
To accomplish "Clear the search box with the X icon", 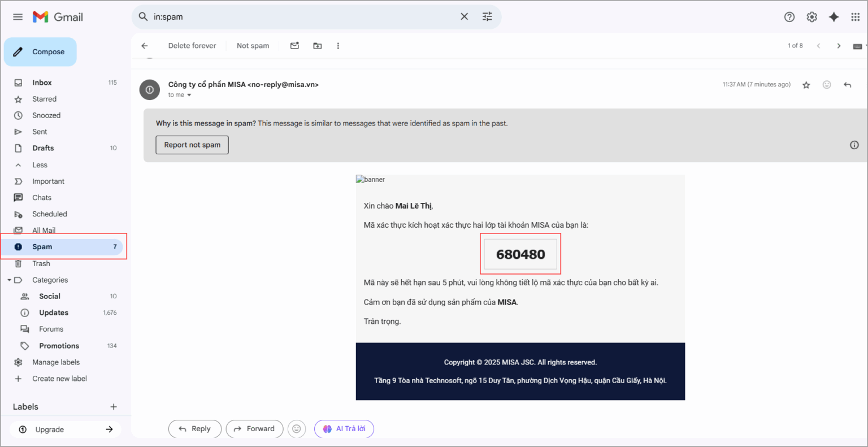I will (464, 17).
